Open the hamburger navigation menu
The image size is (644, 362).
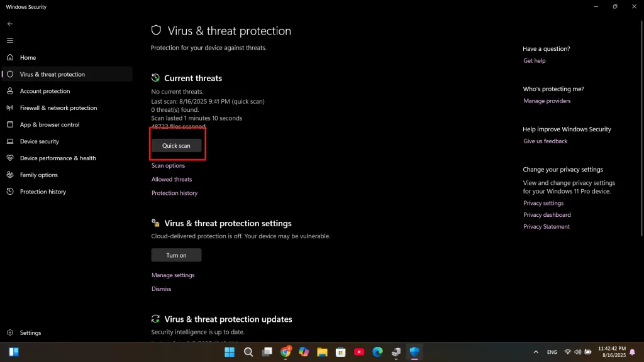coord(9,40)
